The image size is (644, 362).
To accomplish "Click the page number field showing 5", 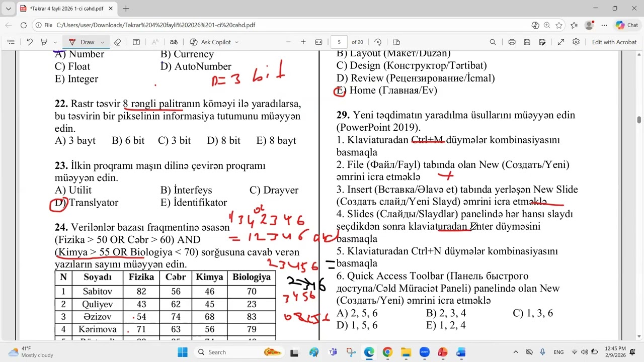I will [x=340, y=42].
